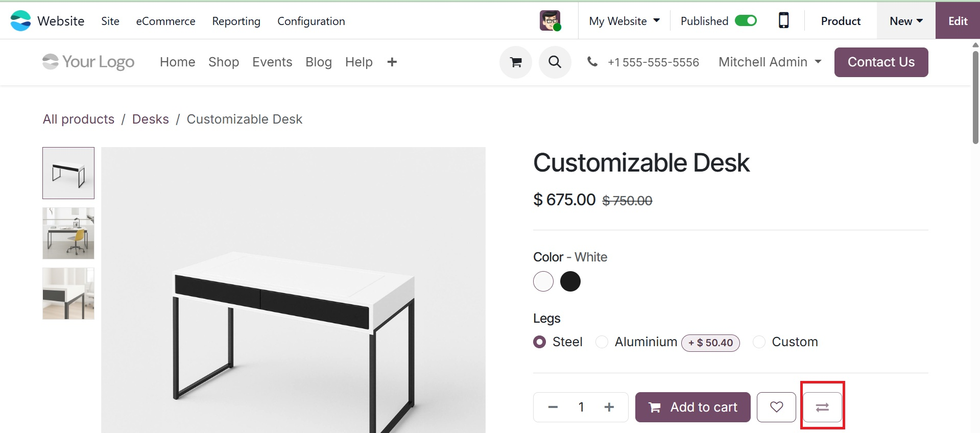Click the search magnifier icon
This screenshot has height=433, width=980.
(555, 62)
